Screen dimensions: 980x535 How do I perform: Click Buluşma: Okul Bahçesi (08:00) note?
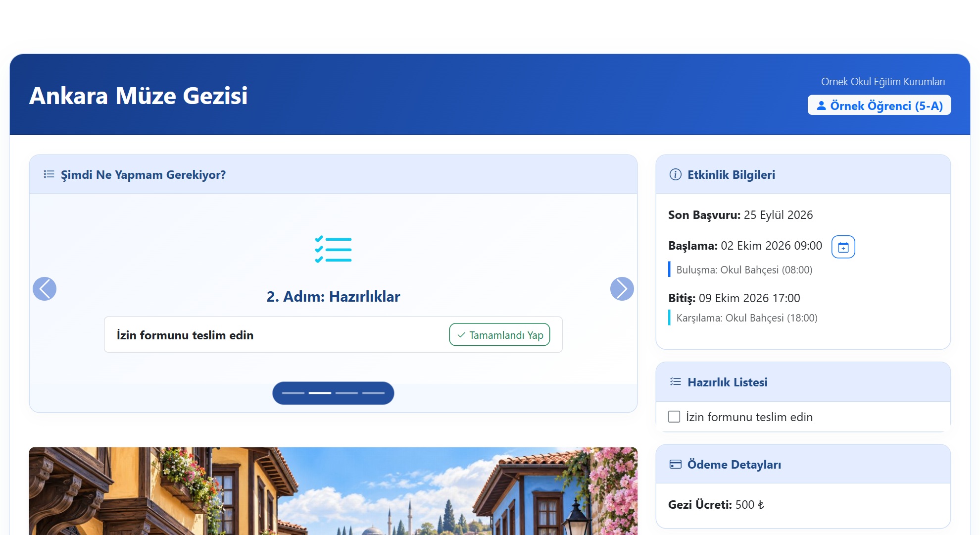point(744,270)
